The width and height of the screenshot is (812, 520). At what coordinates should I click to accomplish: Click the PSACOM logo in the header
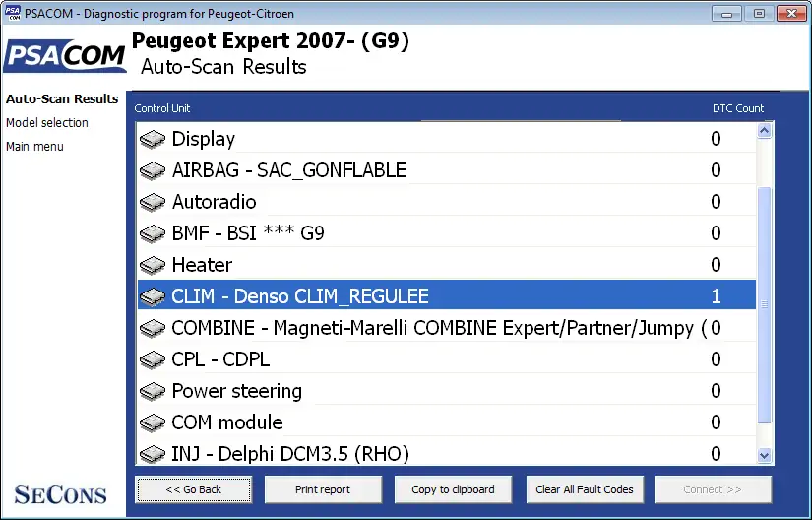(65, 55)
